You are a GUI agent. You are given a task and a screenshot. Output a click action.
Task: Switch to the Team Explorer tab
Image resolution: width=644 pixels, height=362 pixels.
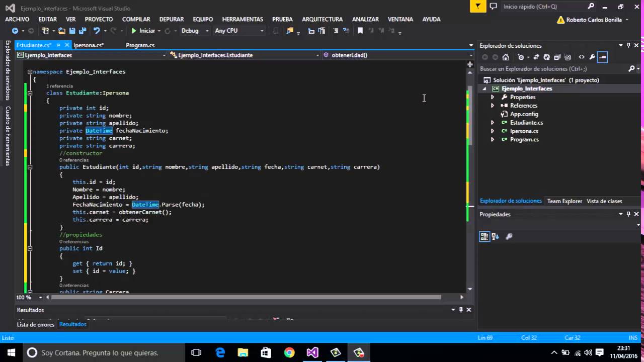pos(565,201)
